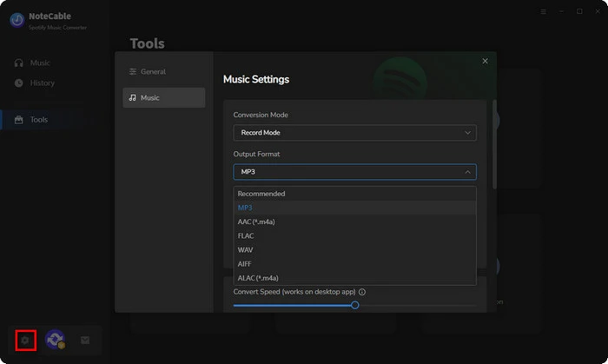Open the hamburger menu in title bar
The height and width of the screenshot is (364, 608).
click(543, 12)
